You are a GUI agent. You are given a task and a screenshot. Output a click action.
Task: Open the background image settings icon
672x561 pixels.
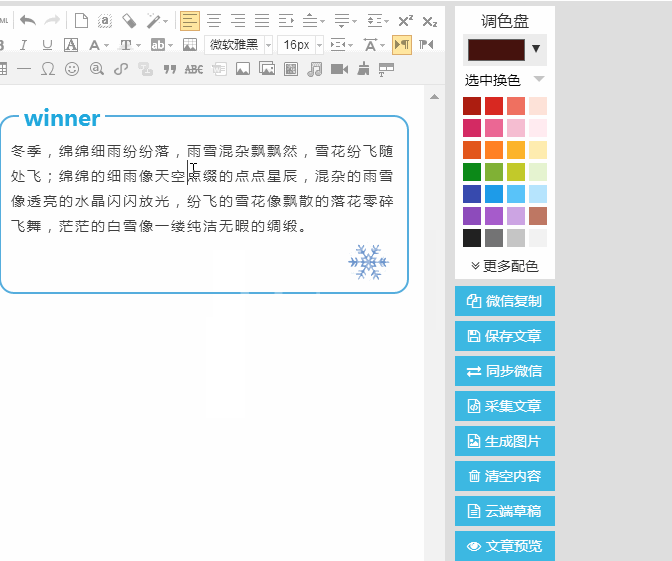(x=189, y=45)
